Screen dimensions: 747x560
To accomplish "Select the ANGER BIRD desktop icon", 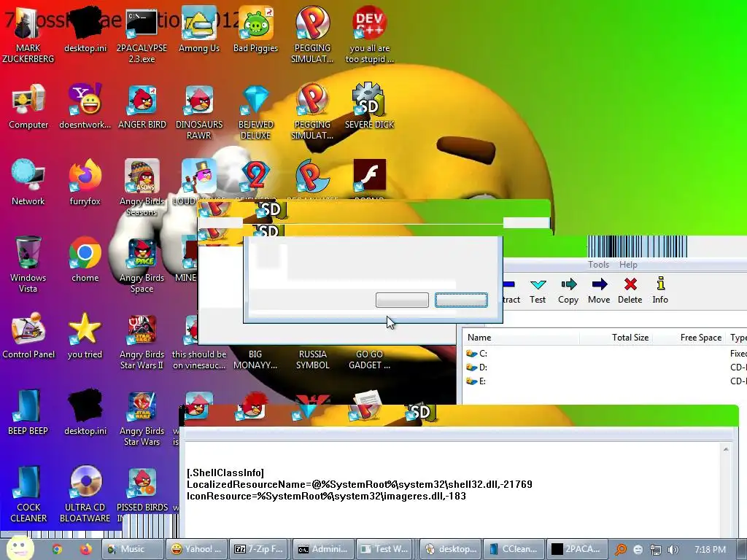I will click(142, 107).
